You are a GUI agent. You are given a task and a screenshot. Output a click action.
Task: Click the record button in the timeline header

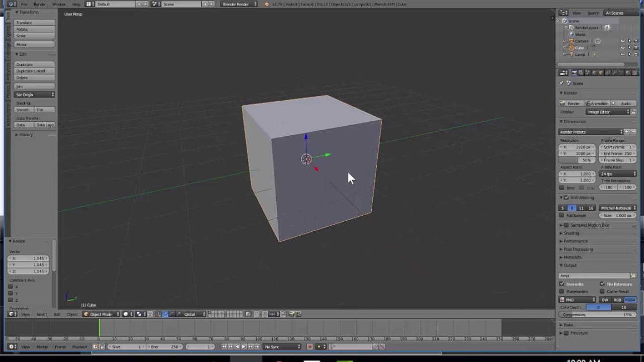[310, 346]
